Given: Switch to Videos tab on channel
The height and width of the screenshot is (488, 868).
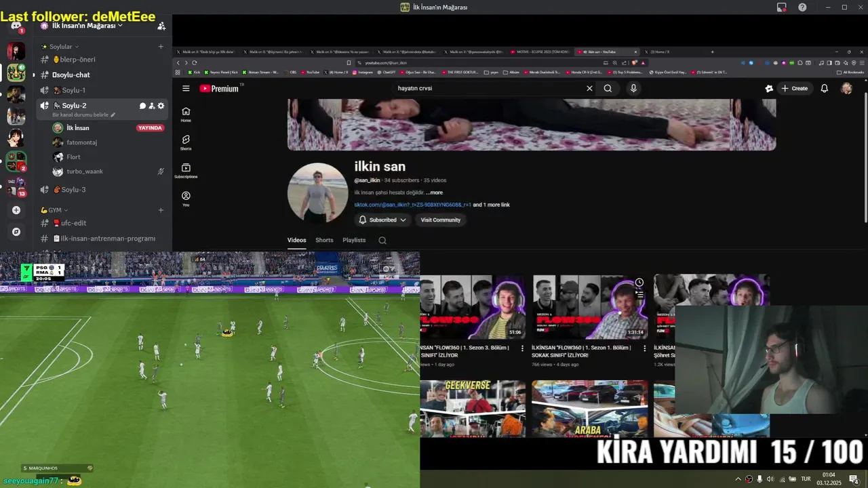Looking at the screenshot, I should point(296,240).
